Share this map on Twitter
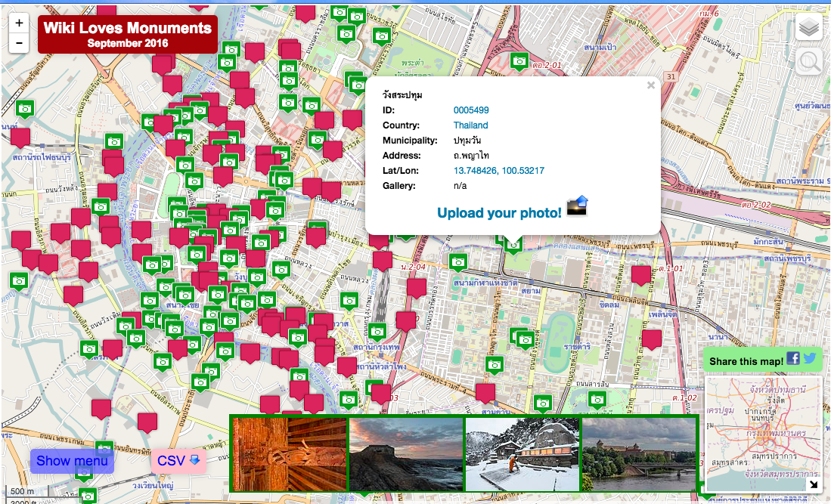Screen dimensions: 831x504 (x=809, y=358)
